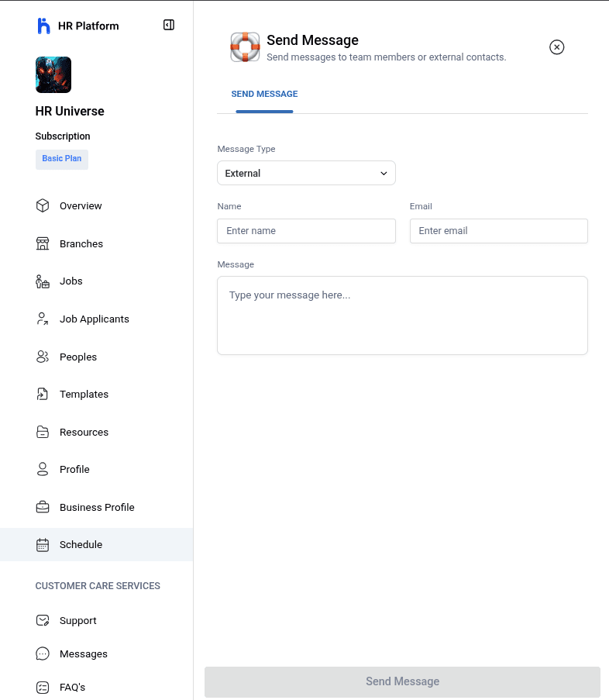This screenshot has width=609, height=700.
Task: Click the FAQ's checklist icon
Action: (x=43, y=687)
